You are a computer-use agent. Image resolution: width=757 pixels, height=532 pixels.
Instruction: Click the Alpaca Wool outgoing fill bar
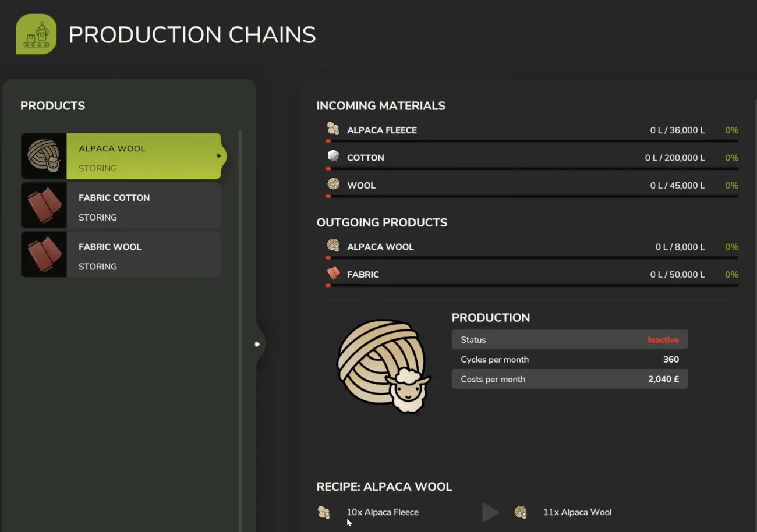pyautogui.click(x=532, y=257)
